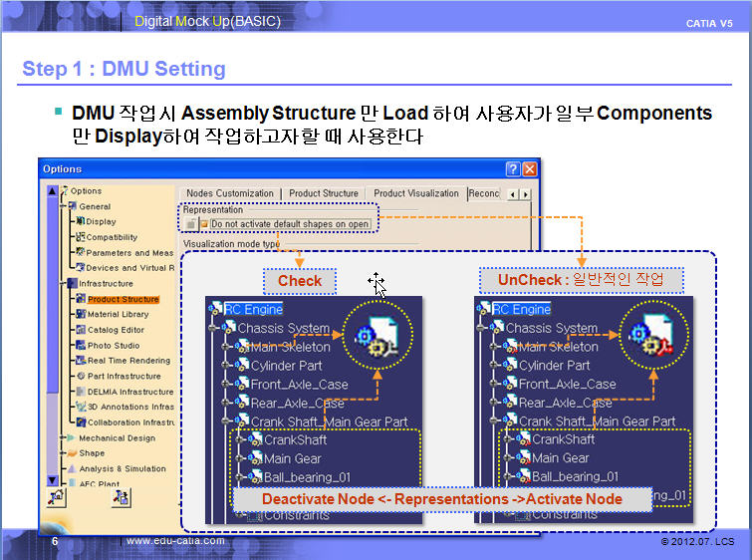Screen dimensions: 752x560
Task: Click the Material Library icon
Action: coord(80,314)
